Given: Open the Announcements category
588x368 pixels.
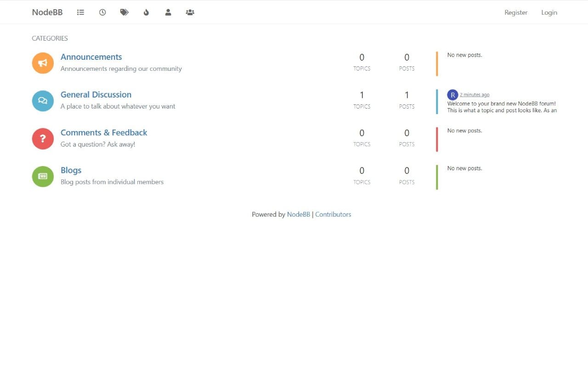Looking at the screenshot, I should click(x=91, y=57).
